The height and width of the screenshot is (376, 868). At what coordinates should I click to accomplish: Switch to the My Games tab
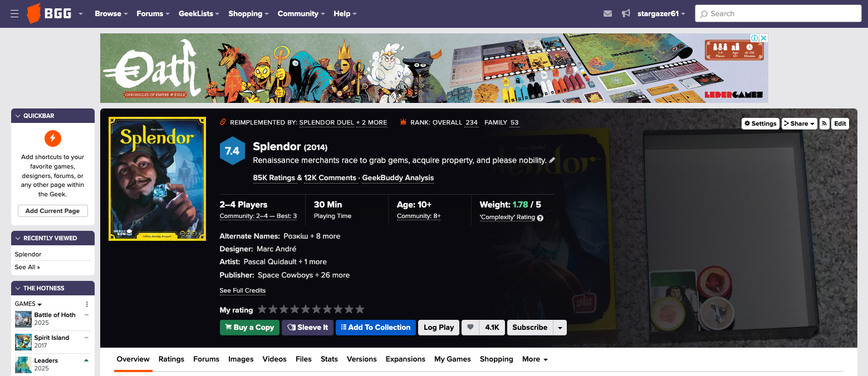[453, 359]
